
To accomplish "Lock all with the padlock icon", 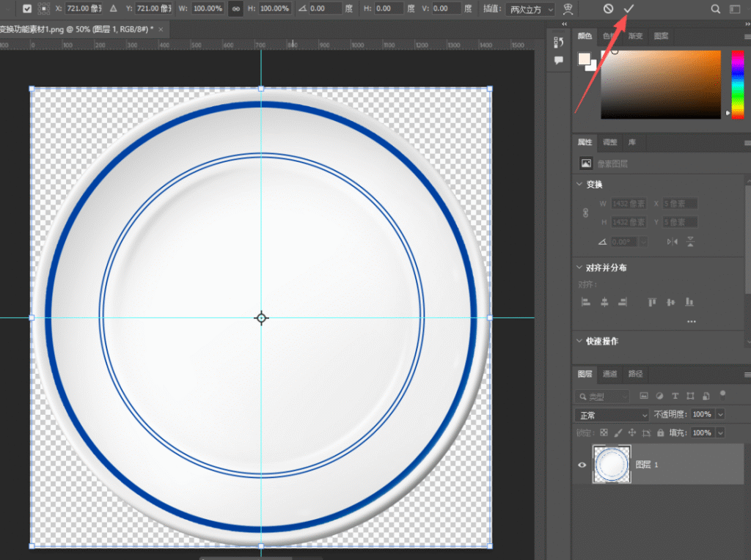I will [661, 432].
